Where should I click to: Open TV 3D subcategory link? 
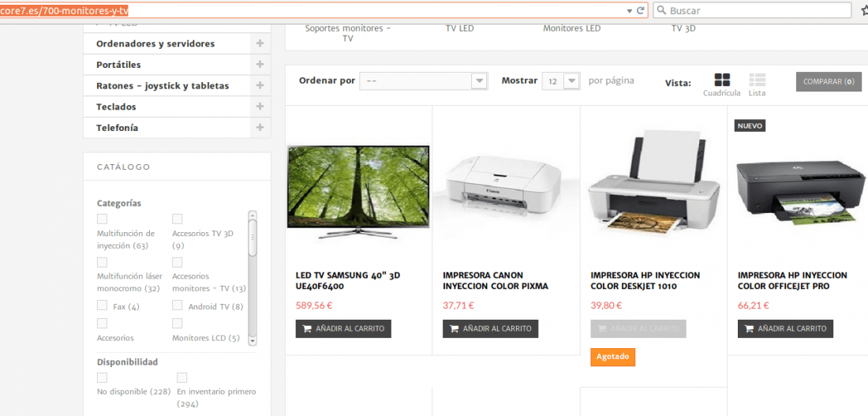pos(683,28)
